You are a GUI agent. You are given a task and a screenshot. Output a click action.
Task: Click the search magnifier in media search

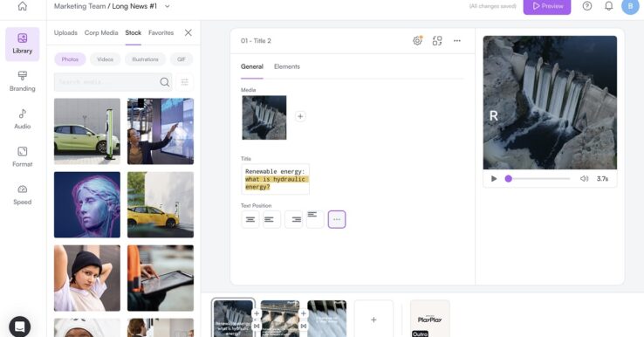click(165, 82)
